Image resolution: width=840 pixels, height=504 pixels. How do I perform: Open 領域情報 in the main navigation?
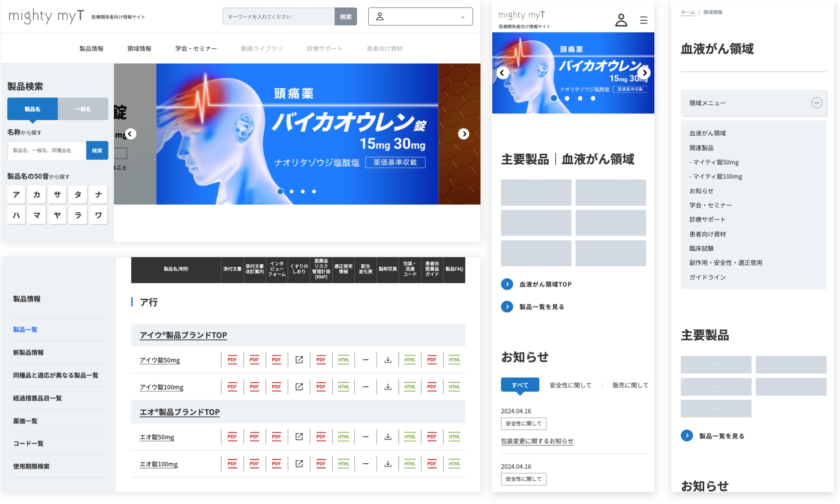139,49
